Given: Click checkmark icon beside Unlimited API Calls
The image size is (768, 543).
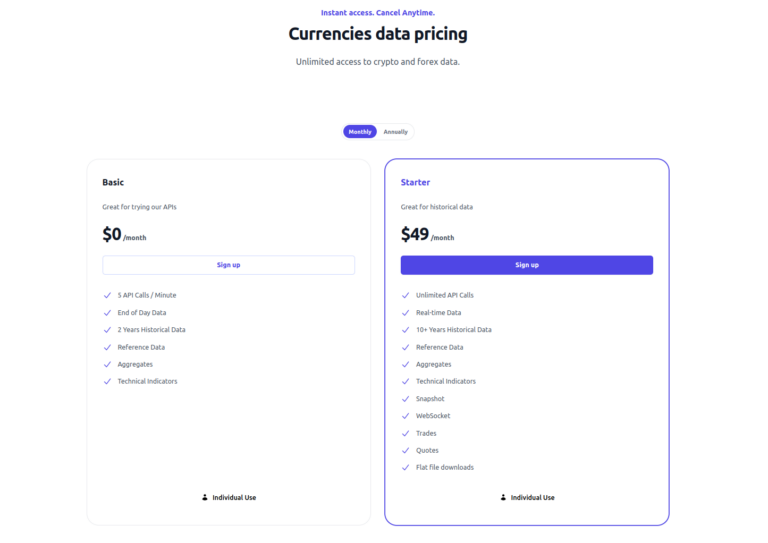Looking at the screenshot, I should pyautogui.click(x=405, y=295).
